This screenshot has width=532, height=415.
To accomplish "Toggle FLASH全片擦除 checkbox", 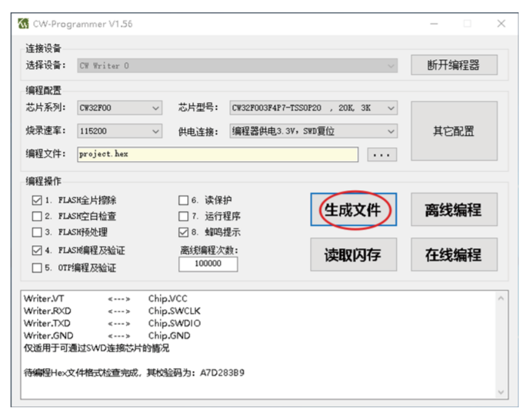I will pyautogui.click(x=36, y=200).
